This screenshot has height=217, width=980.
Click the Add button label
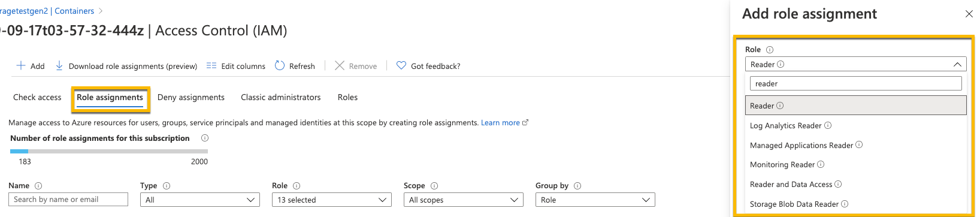click(x=38, y=66)
